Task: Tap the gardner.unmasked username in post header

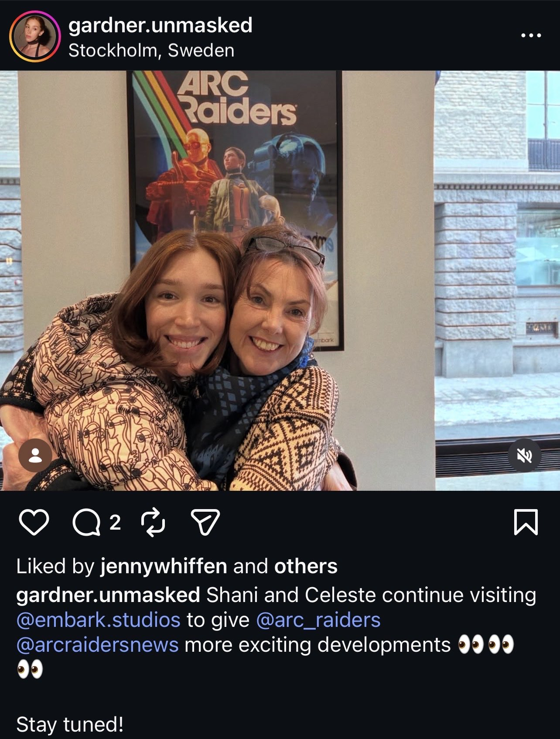Action: click(160, 25)
